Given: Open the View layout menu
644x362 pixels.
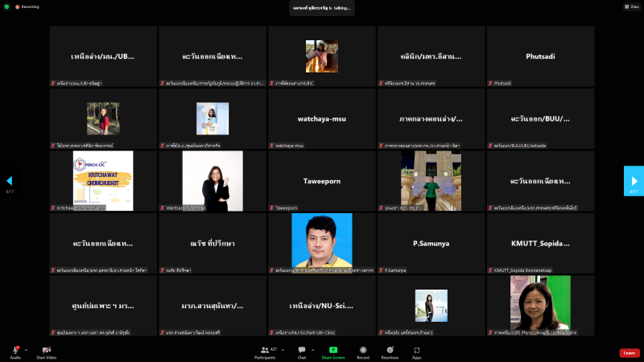Looking at the screenshot, I should coord(631,6).
